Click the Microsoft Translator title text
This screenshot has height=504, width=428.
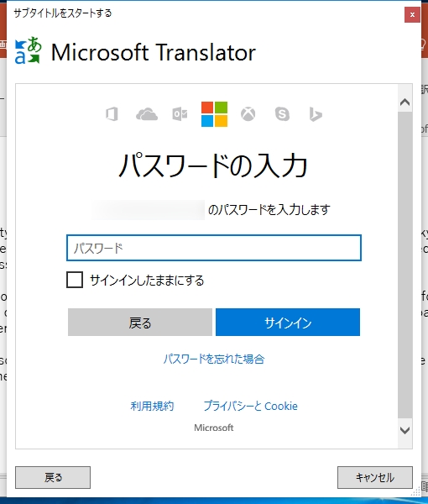click(x=154, y=52)
